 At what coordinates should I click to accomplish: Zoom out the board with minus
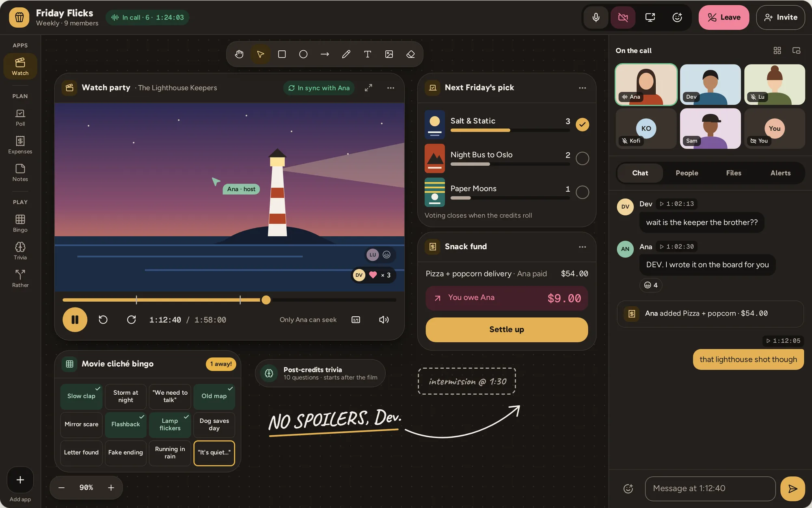[x=62, y=488]
